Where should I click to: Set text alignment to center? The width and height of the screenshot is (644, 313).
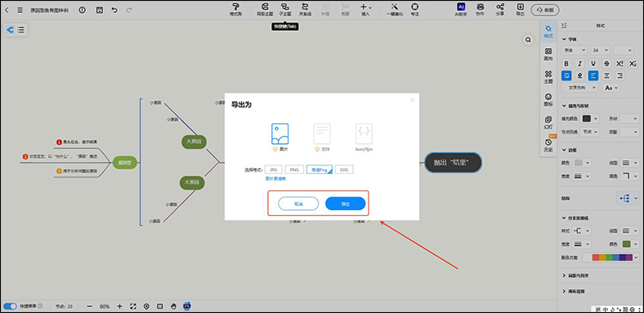tap(606, 75)
